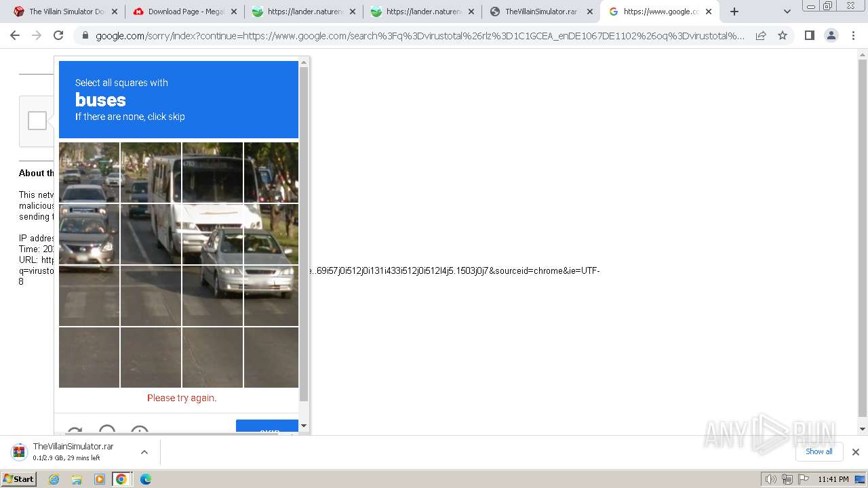Viewport: 868px width, 488px height.
Task: Bookmark this page with the star
Action: pyautogui.click(x=783, y=35)
